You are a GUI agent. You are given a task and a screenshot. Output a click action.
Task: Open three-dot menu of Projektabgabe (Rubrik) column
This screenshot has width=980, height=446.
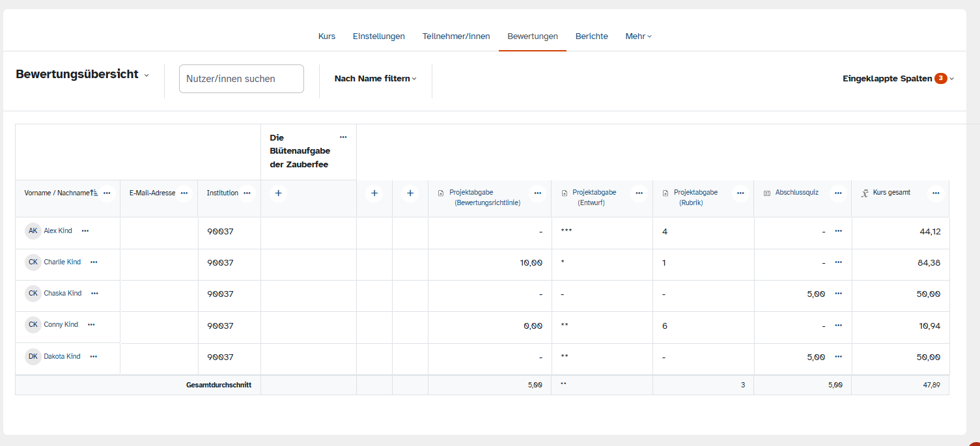(x=740, y=193)
